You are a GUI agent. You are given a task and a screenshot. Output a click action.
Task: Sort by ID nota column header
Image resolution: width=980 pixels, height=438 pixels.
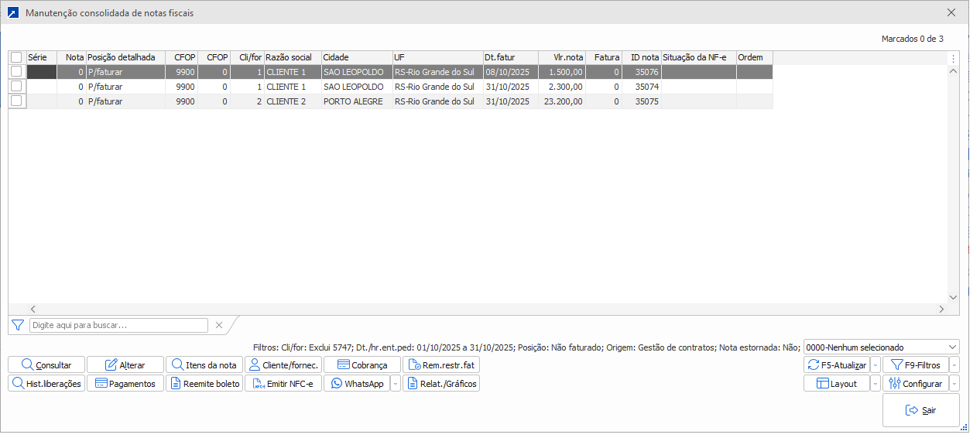[x=642, y=57]
